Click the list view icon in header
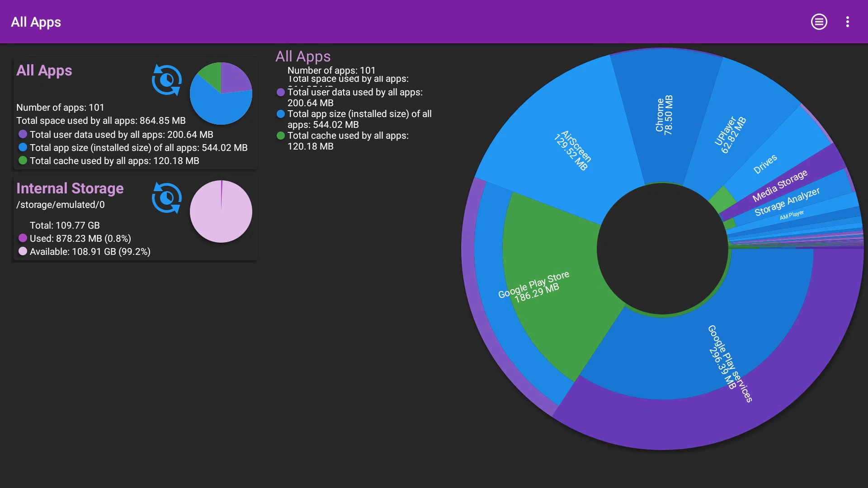Viewport: 868px width, 488px height. point(819,22)
